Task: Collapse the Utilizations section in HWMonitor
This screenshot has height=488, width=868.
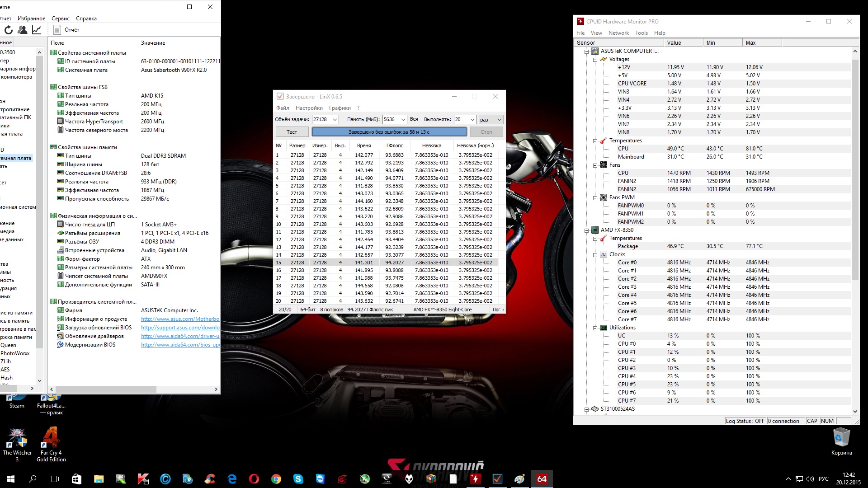Action: (595, 328)
